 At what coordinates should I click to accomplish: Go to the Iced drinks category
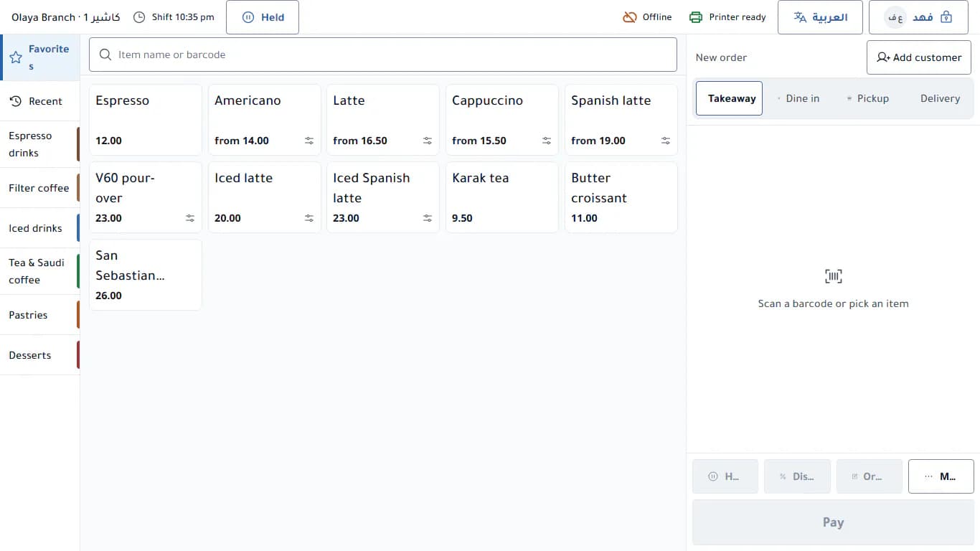click(40, 228)
